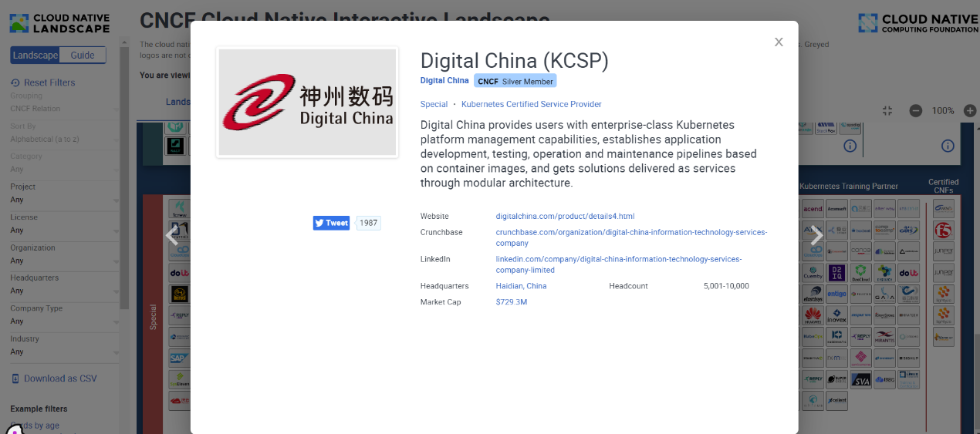Select the Landscape tab
Viewport: 980px width, 434px height.
tap(35, 56)
